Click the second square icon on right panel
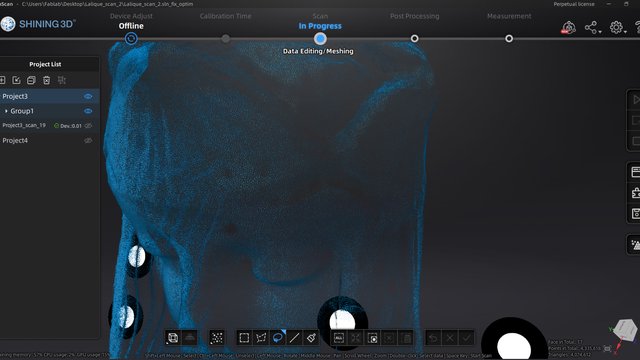 click(x=635, y=120)
